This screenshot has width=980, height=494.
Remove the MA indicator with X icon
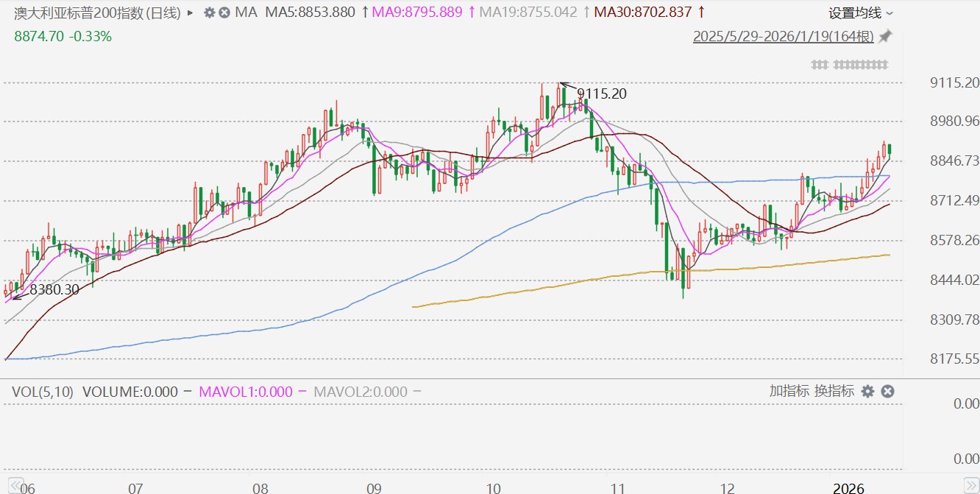tap(224, 13)
